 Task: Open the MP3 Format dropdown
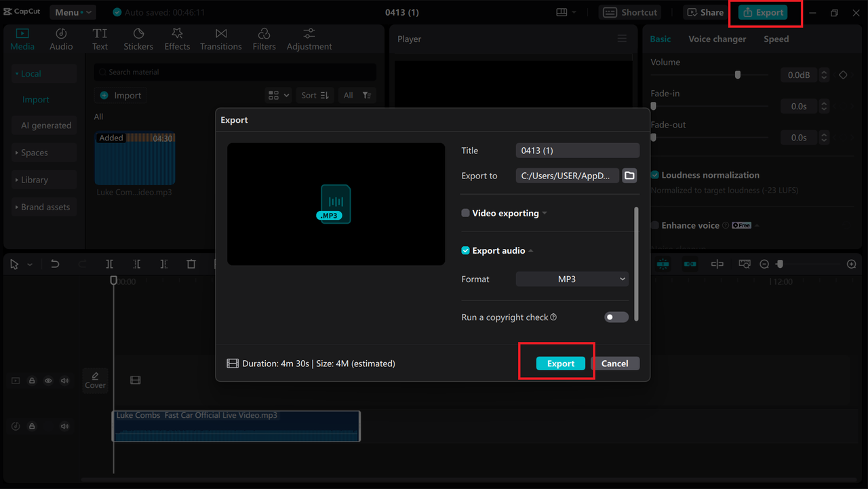572,279
